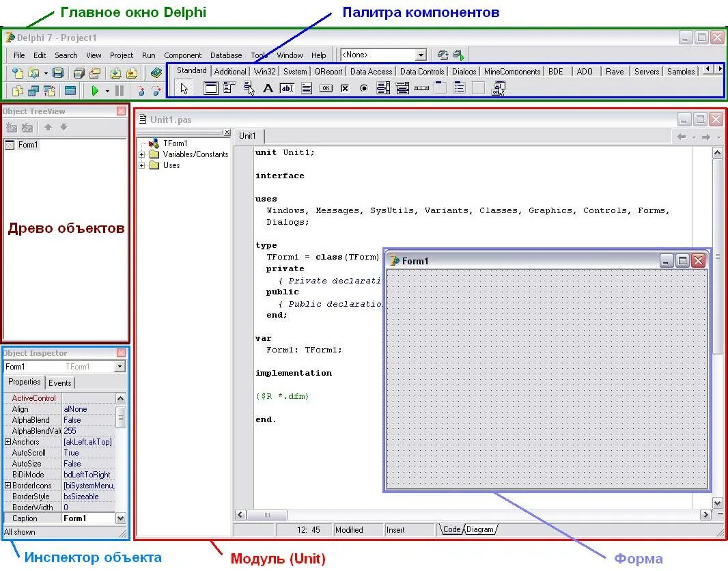This screenshot has height=571, width=728.
Task: Switch to Diagram tab in editor
Action: coord(480,529)
